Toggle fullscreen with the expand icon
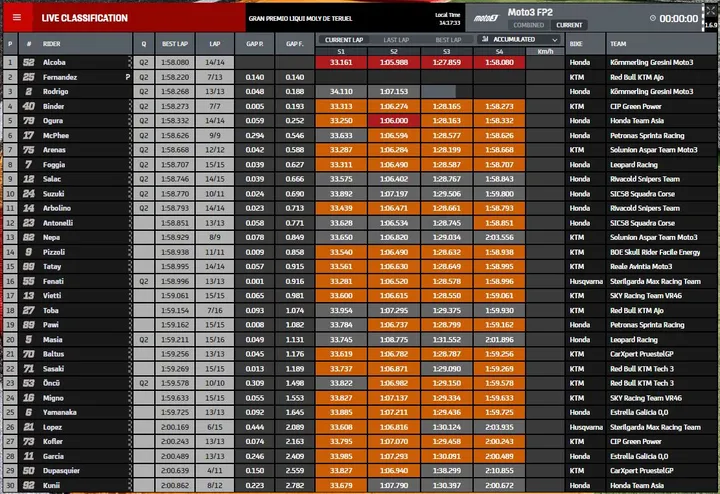The height and width of the screenshot is (494, 720). point(711,11)
